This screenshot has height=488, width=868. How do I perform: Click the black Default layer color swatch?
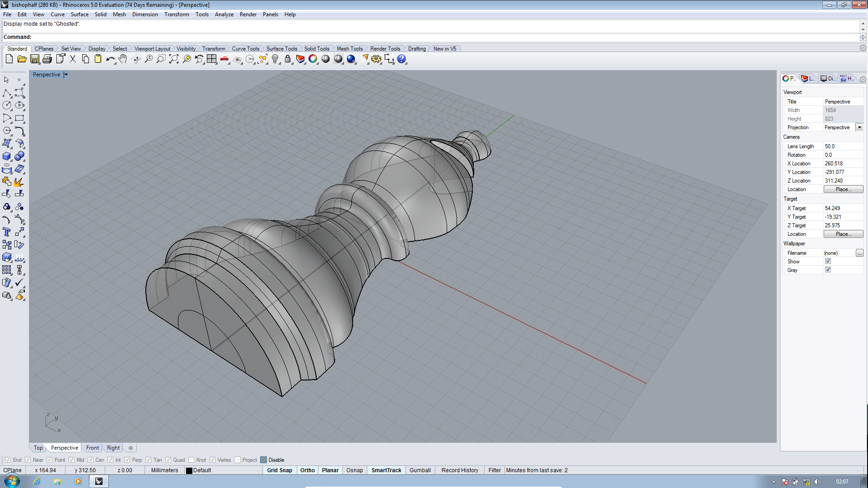(x=189, y=470)
